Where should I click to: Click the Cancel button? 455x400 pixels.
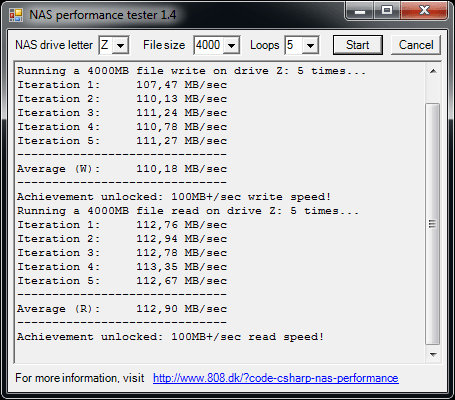coord(416,45)
